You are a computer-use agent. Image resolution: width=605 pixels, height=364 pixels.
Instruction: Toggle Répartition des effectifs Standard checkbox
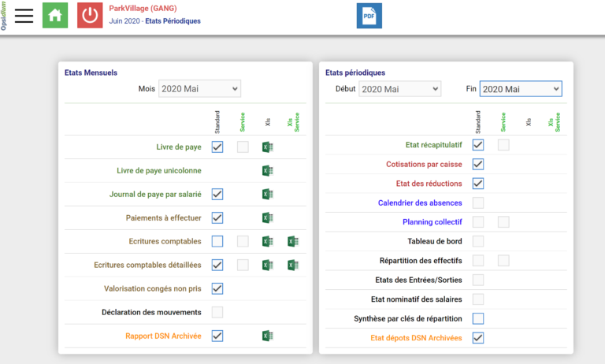click(478, 261)
